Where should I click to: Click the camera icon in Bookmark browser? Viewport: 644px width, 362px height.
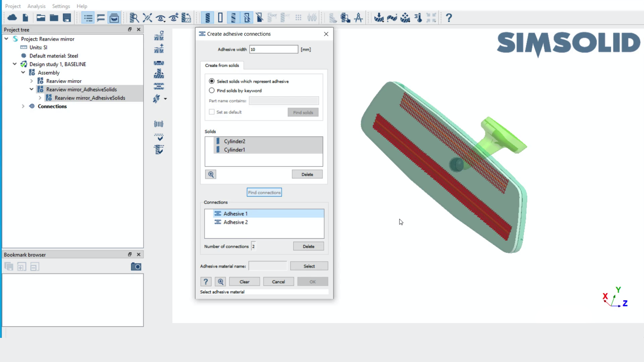click(x=136, y=267)
